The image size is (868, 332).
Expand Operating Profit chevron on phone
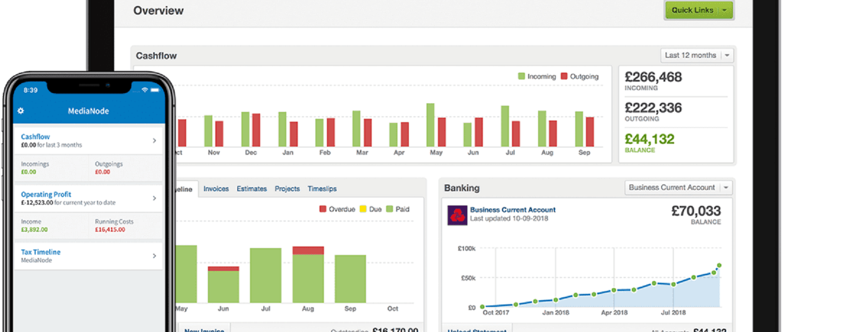tap(154, 198)
